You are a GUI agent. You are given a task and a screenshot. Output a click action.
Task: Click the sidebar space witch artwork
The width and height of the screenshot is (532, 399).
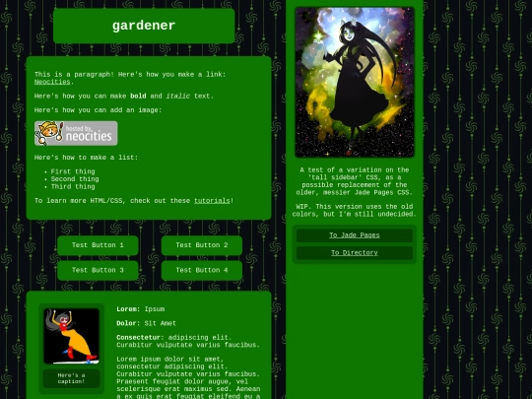tap(355, 82)
